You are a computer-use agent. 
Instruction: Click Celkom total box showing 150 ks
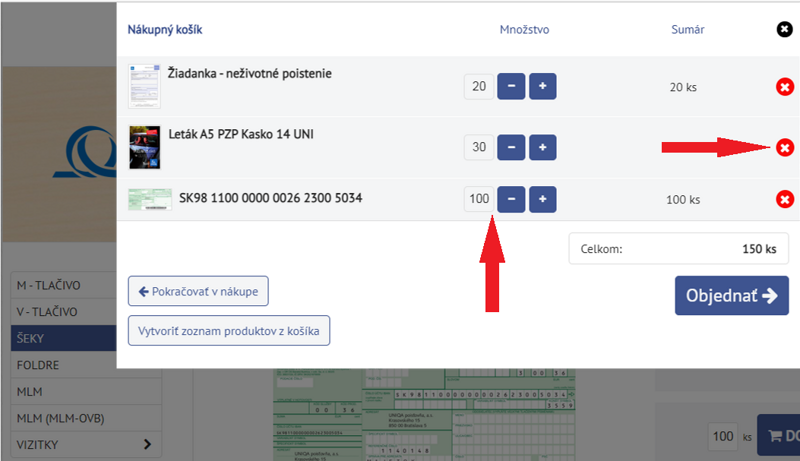coord(679,249)
